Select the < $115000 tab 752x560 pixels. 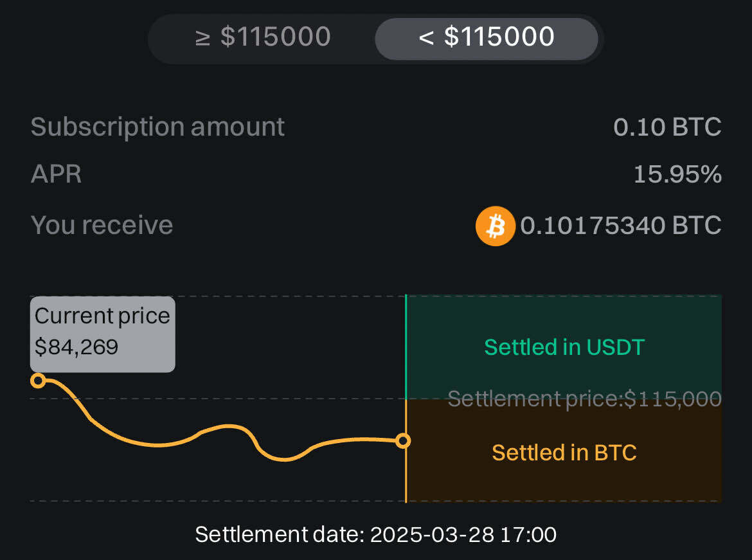487,37
